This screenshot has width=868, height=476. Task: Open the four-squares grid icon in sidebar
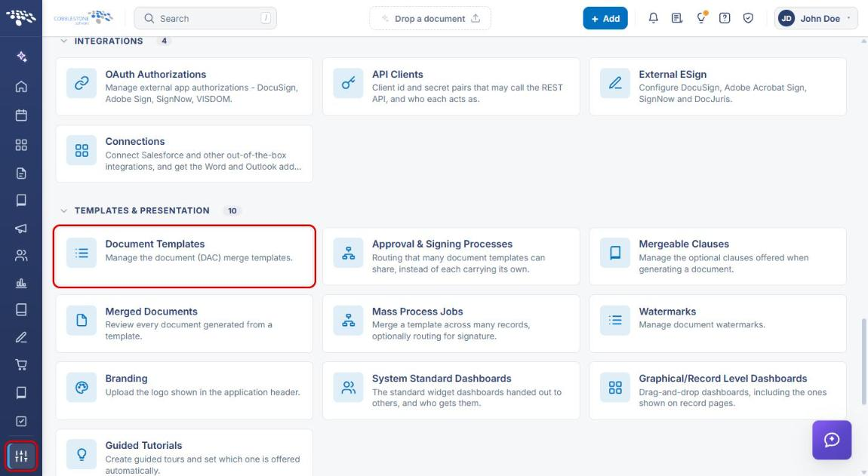point(21,145)
